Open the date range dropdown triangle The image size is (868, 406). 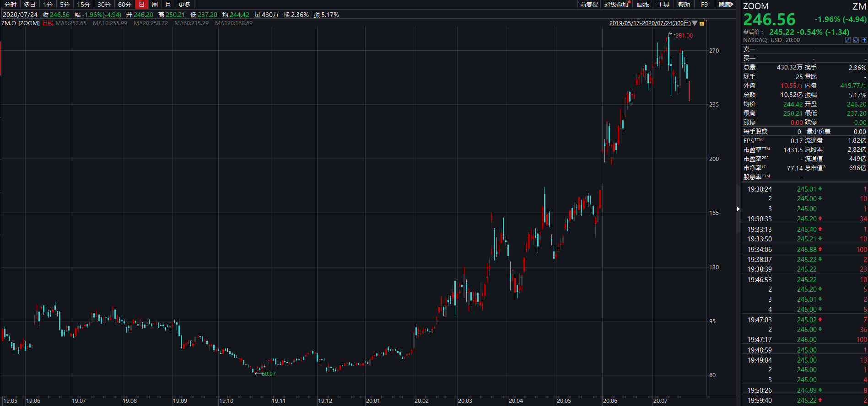click(x=695, y=23)
